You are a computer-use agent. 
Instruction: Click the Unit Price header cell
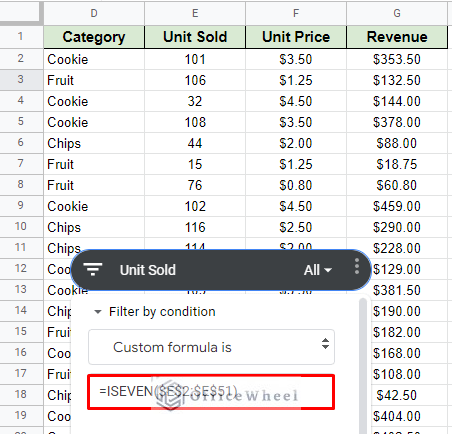296,37
